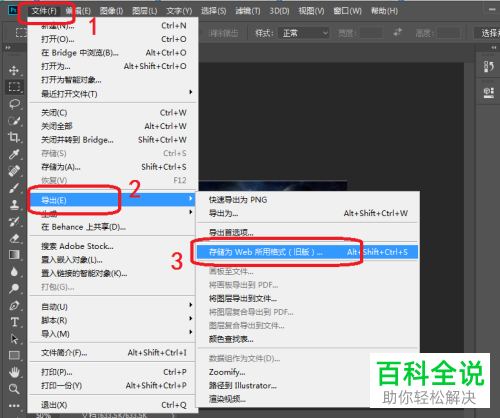Click the Photoshop Ps logo icon
The height and width of the screenshot is (418, 500).
[x=13, y=10]
